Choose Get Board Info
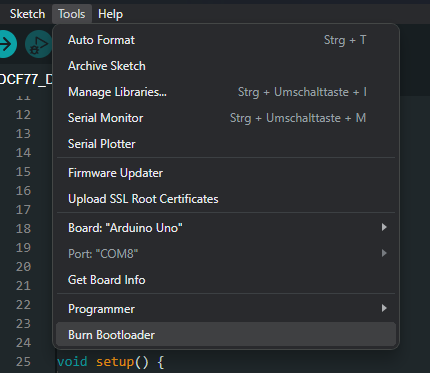Screen dimensions: 430x373 coord(226,280)
